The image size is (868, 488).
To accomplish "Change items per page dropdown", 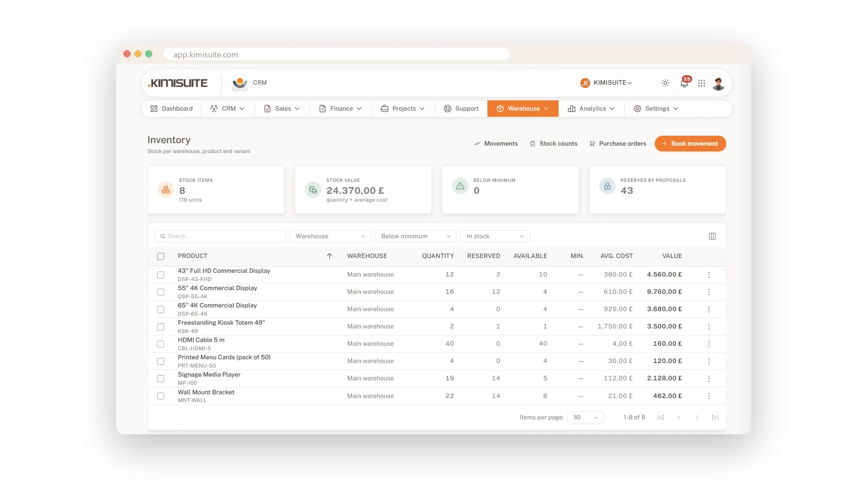I will pos(585,418).
